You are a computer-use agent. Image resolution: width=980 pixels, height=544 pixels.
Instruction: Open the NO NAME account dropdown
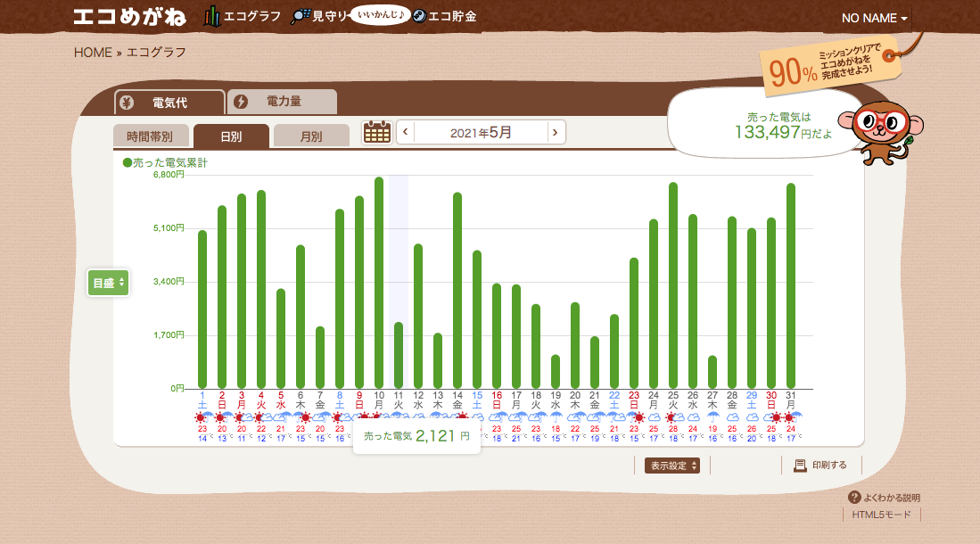click(x=874, y=18)
